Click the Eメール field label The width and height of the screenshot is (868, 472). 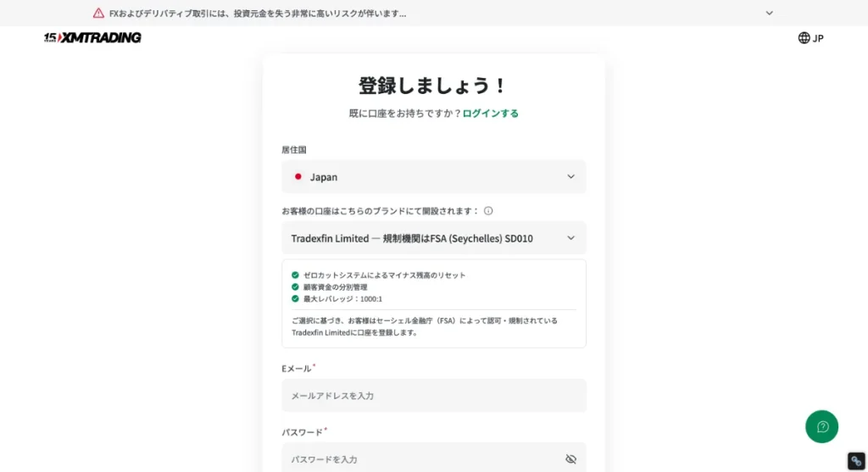(x=297, y=369)
